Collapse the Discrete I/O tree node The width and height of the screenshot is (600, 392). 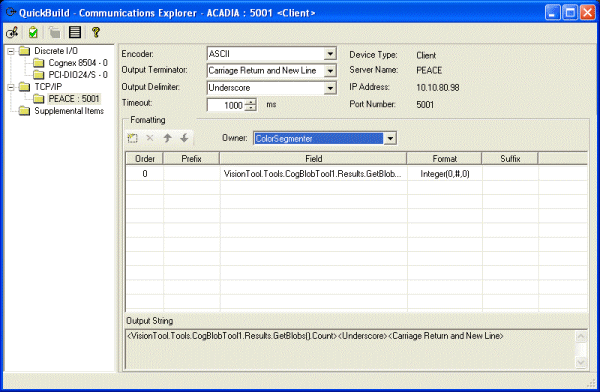tap(11, 51)
